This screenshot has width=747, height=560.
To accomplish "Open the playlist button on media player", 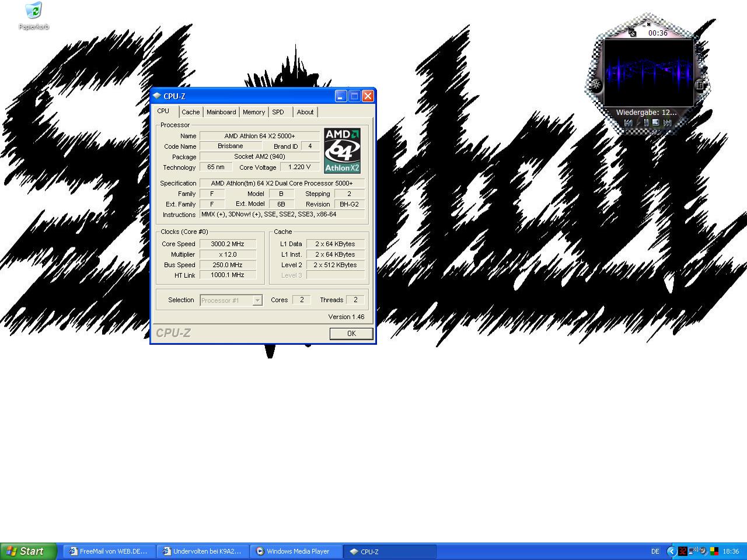I will tap(700, 85).
